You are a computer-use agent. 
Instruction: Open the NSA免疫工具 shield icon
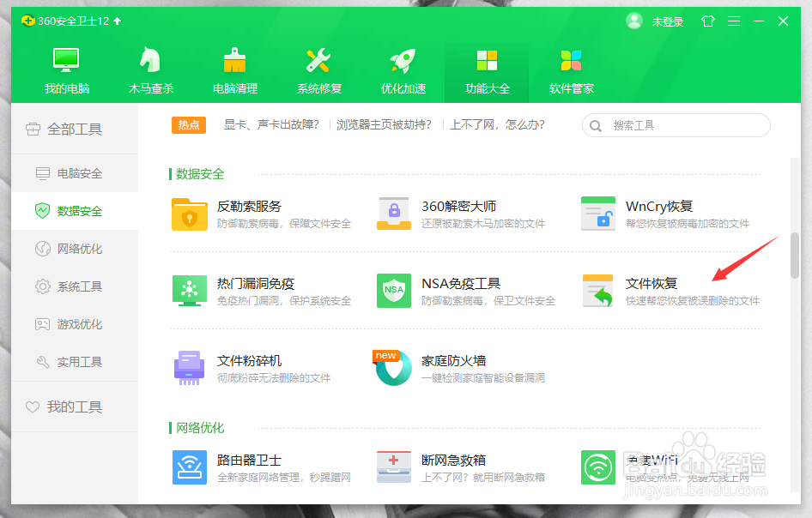tap(393, 291)
